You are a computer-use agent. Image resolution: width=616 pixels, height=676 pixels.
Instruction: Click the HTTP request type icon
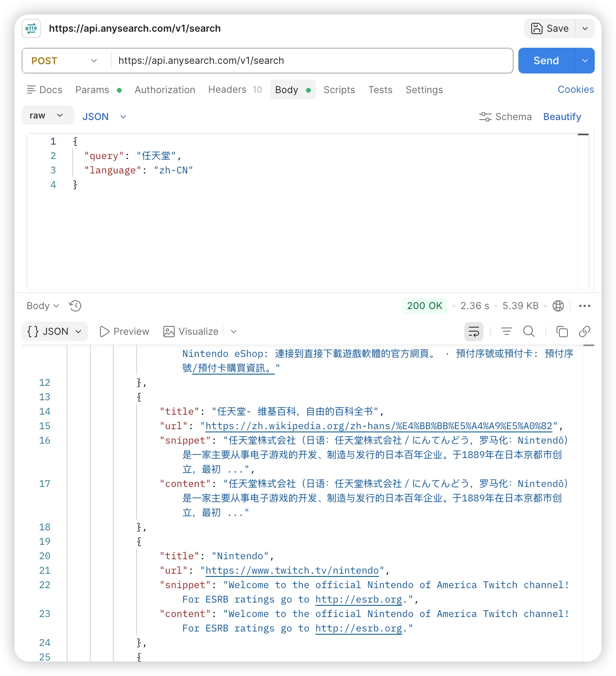point(31,29)
